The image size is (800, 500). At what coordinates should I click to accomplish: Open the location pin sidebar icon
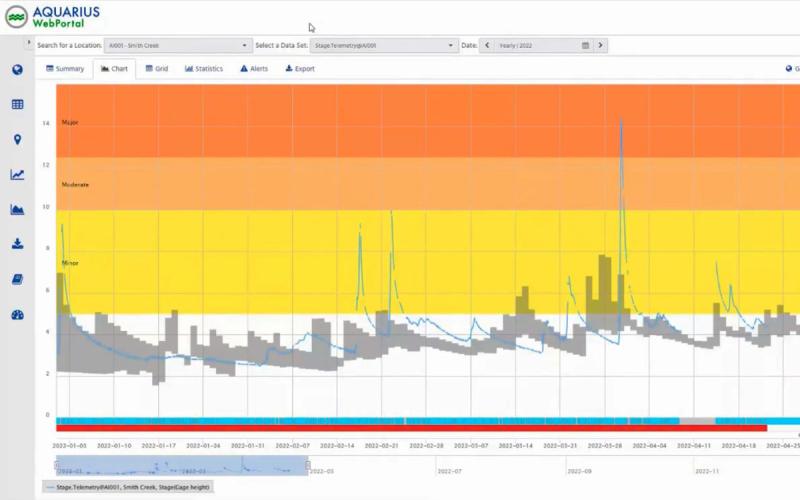[x=17, y=139]
